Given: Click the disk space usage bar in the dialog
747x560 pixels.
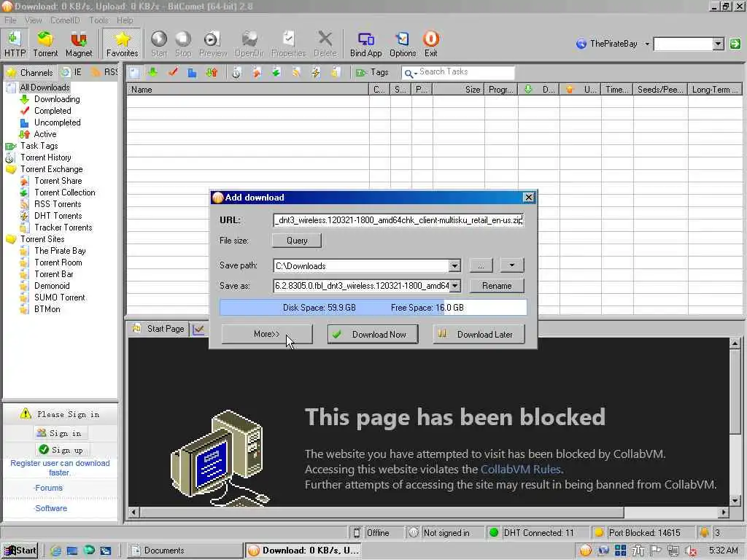Looking at the screenshot, I should [x=373, y=308].
